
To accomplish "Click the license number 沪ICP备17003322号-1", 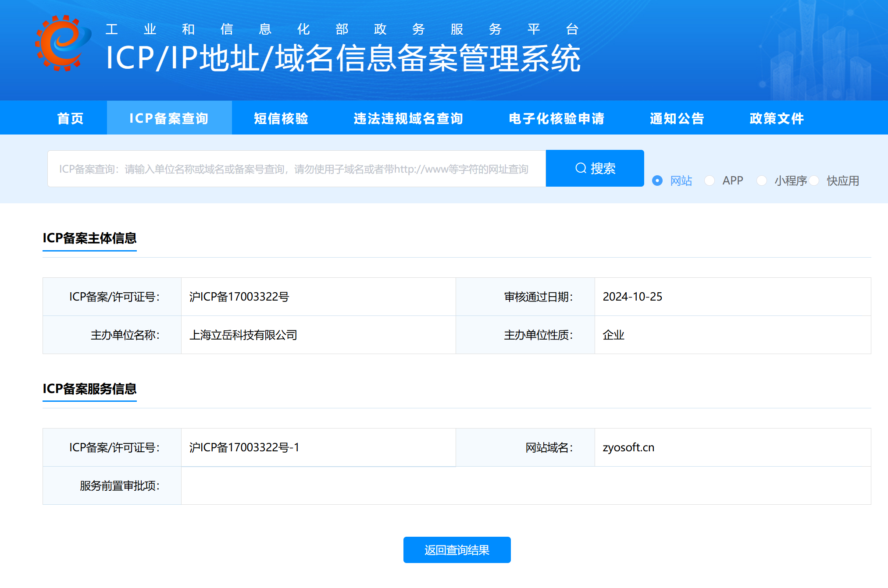I will pyautogui.click(x=244, y=447).
